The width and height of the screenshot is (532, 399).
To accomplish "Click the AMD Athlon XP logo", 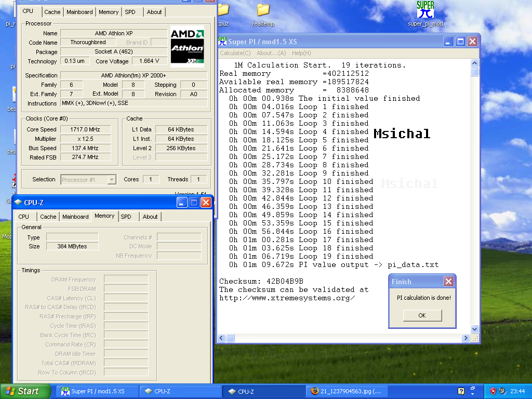I will (x=188, y=47).
